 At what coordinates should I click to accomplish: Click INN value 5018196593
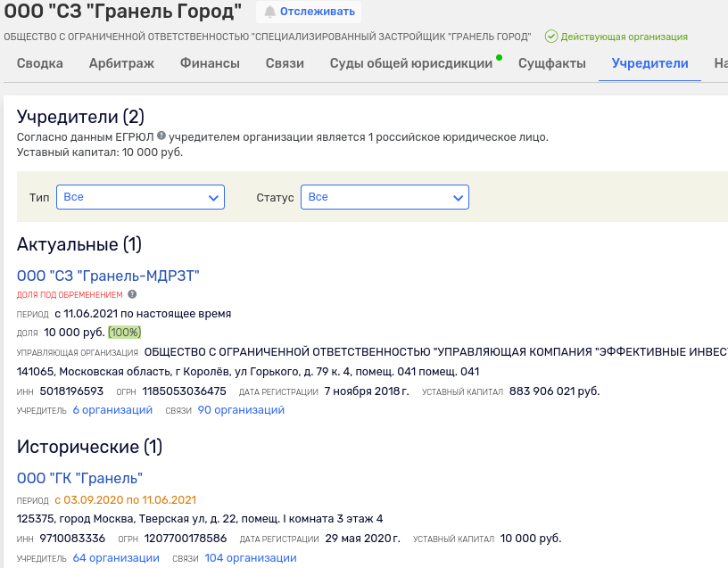tap(71, 391)
